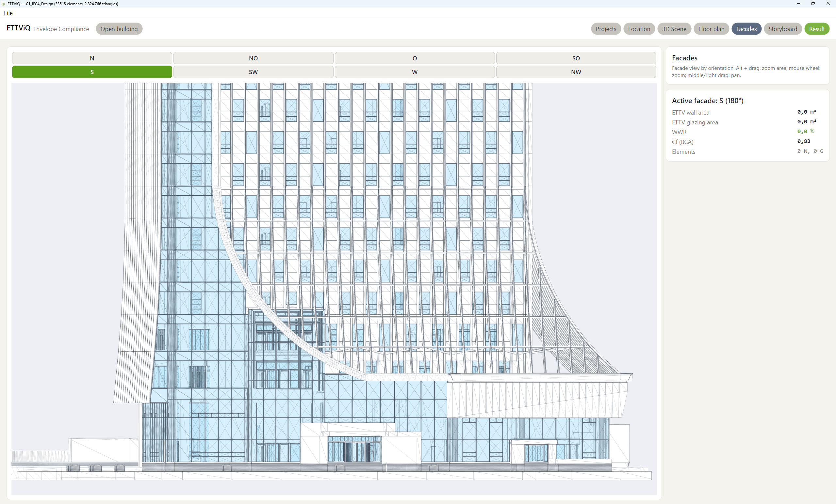Minimize the ETTViQ window

798,4
